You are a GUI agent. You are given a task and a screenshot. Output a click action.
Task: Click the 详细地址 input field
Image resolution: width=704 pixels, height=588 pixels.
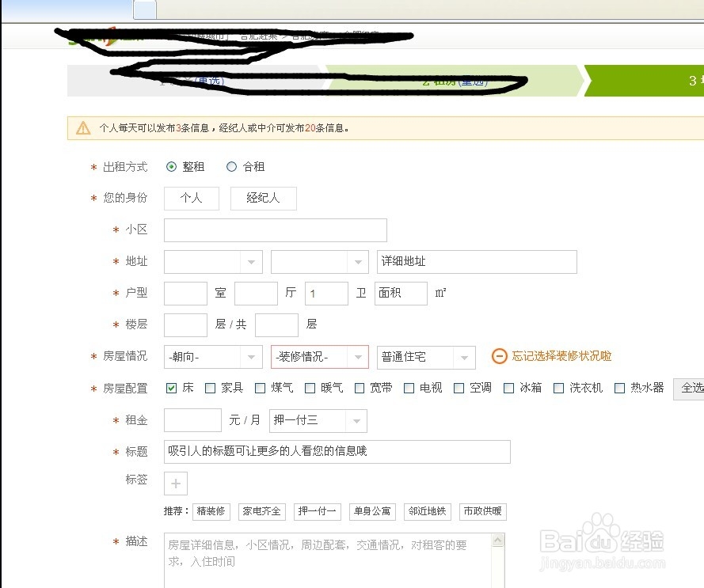(x=477, y=262)
